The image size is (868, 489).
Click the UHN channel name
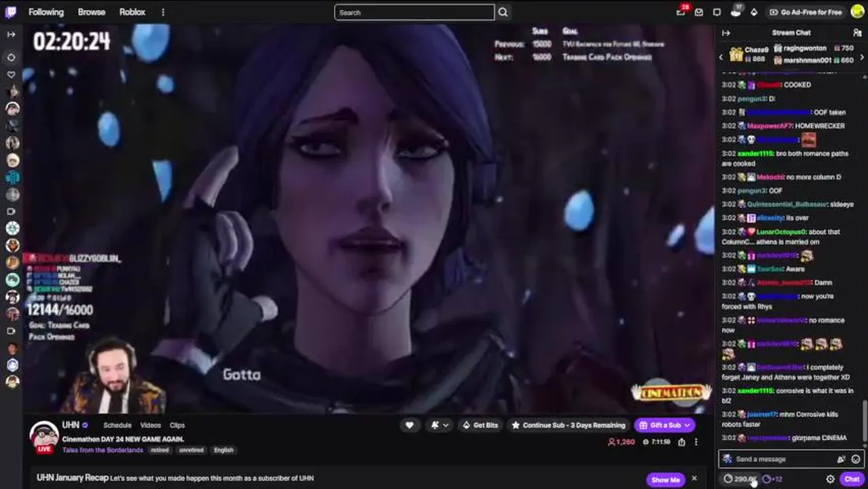pos(71,424)
